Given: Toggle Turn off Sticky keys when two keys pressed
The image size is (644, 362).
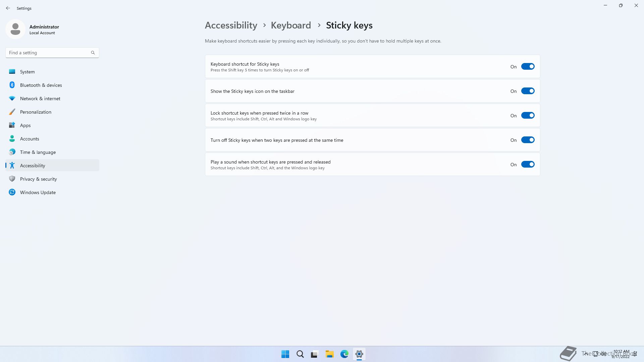Looking at the screenshot, I should click(528, 140).
